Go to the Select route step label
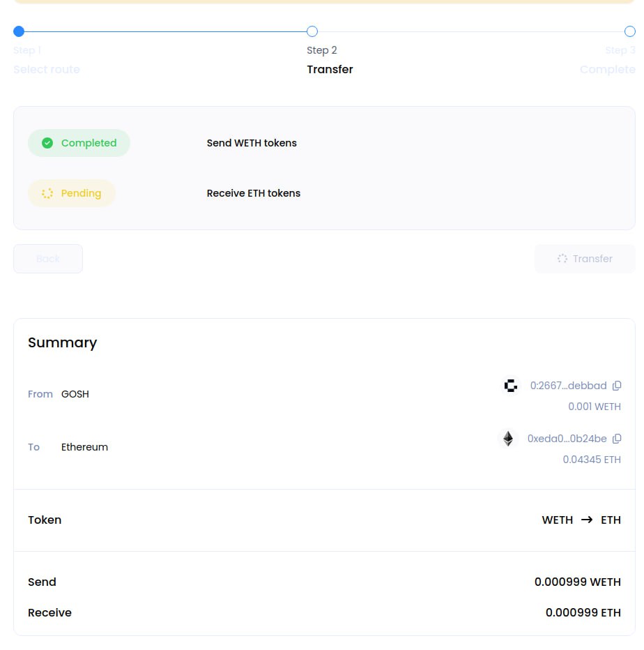644x650 pixels. click(x=47, y=70)
